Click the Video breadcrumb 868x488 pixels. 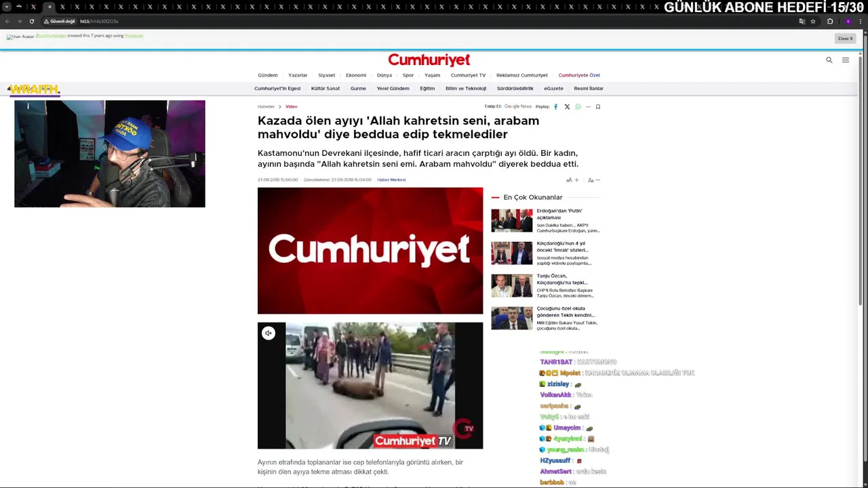(291, 106)
